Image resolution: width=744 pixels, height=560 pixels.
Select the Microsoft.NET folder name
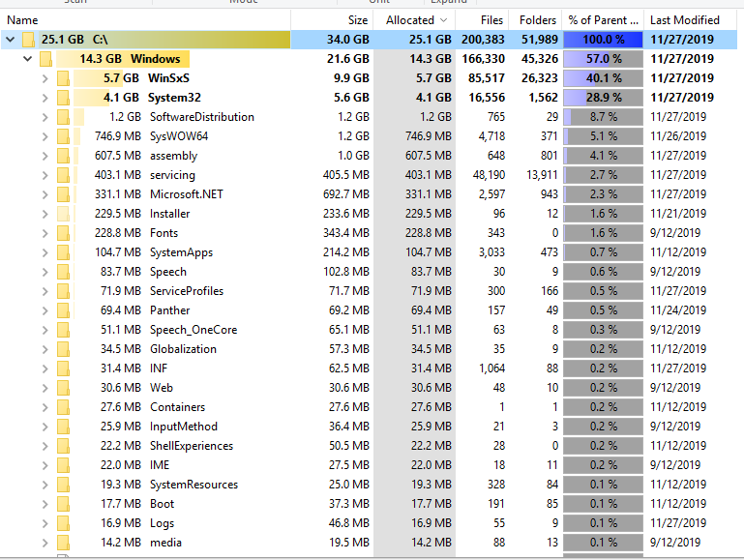click(187, 194)
